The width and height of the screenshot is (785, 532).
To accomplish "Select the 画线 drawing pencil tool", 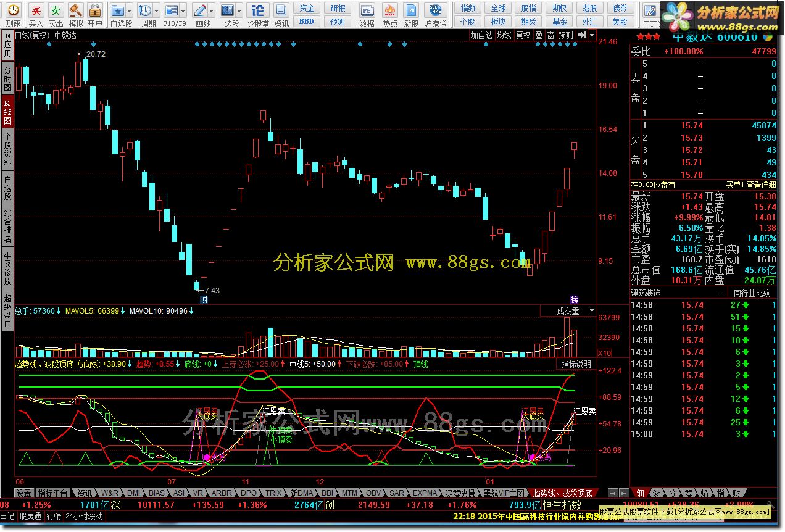I will click(x=200, y=10).
